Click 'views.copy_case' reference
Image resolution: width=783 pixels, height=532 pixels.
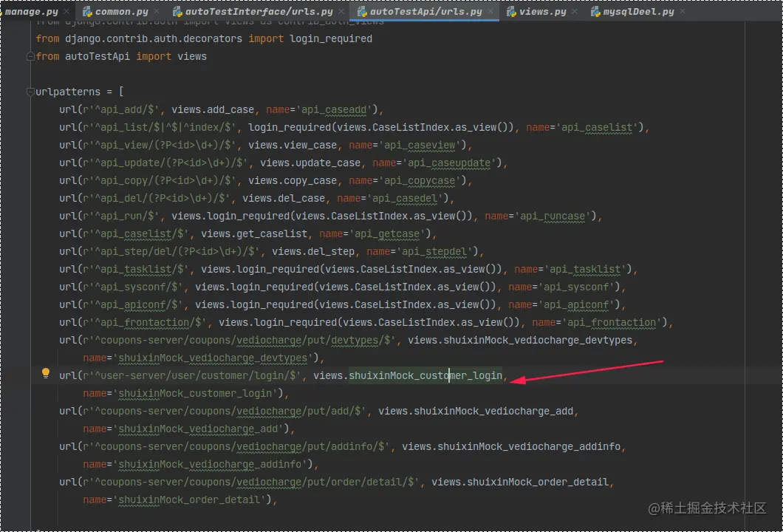[293, 180]
